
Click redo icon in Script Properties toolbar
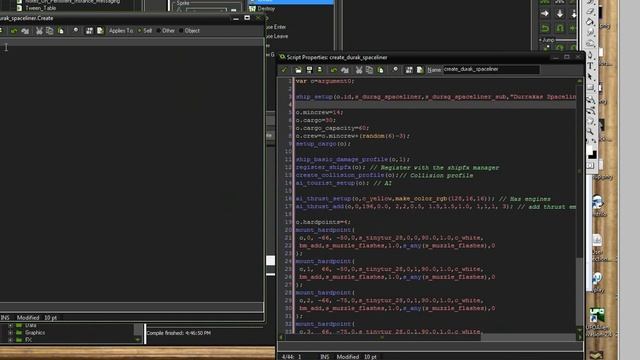click(345, 70)
